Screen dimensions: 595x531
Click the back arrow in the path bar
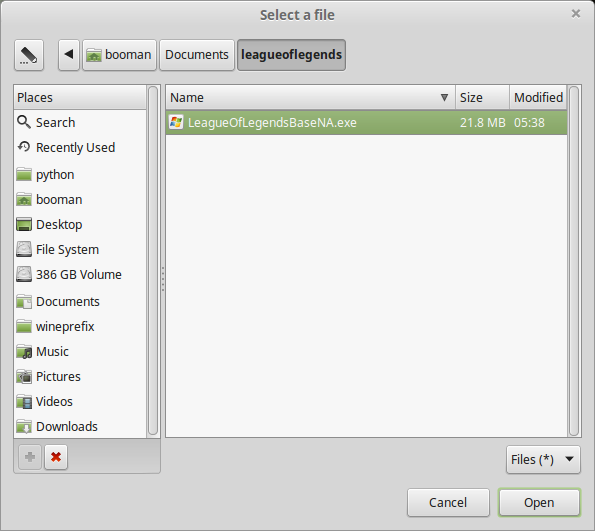pos(69,55)
